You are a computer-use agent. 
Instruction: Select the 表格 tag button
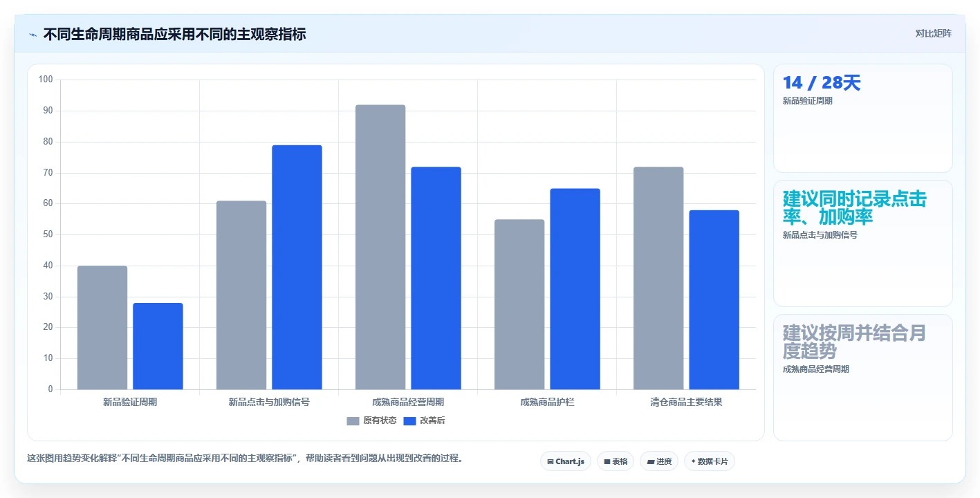click(x=616, y=461)
